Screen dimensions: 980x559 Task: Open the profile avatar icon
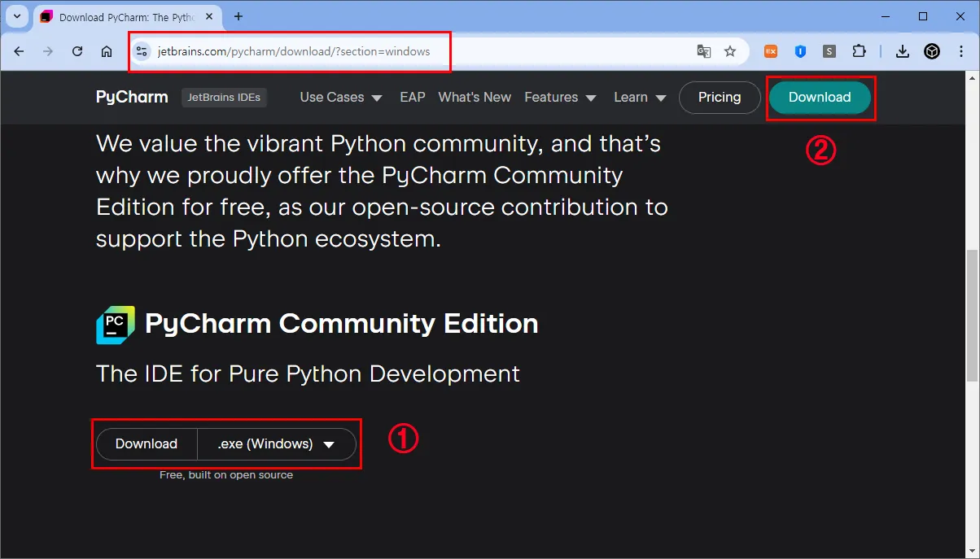click(x=932, y=51)
